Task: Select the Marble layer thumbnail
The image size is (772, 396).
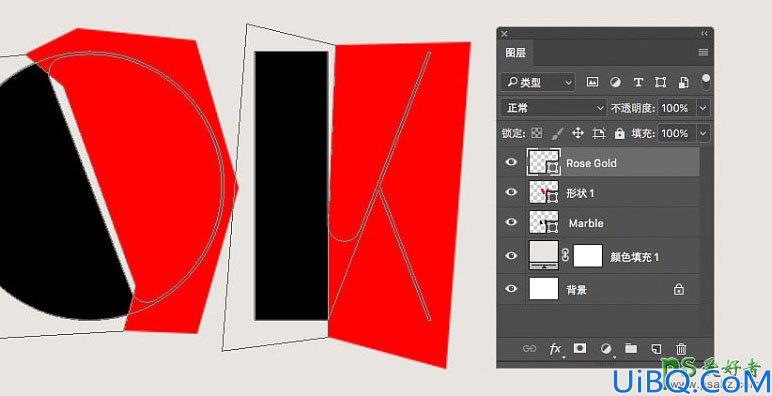Action: 544,223
